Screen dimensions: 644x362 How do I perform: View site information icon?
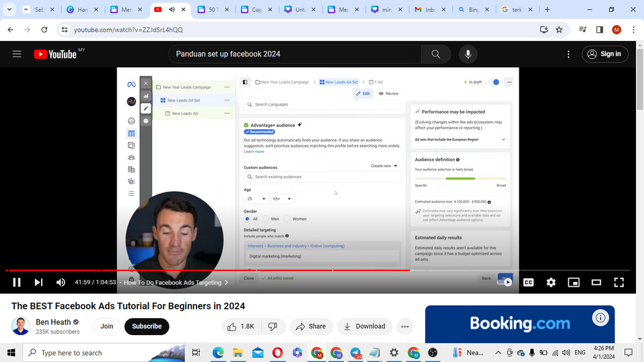[65, 30]
